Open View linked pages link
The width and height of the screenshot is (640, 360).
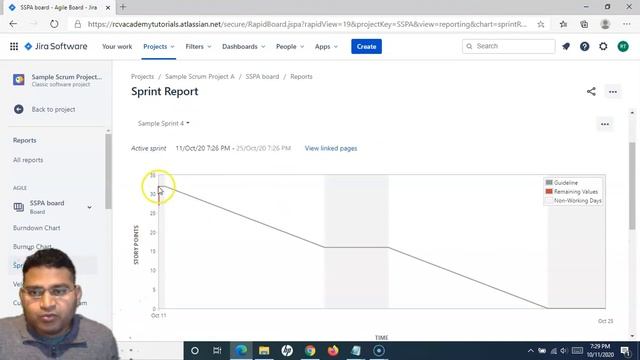click(x=331, y=148)
